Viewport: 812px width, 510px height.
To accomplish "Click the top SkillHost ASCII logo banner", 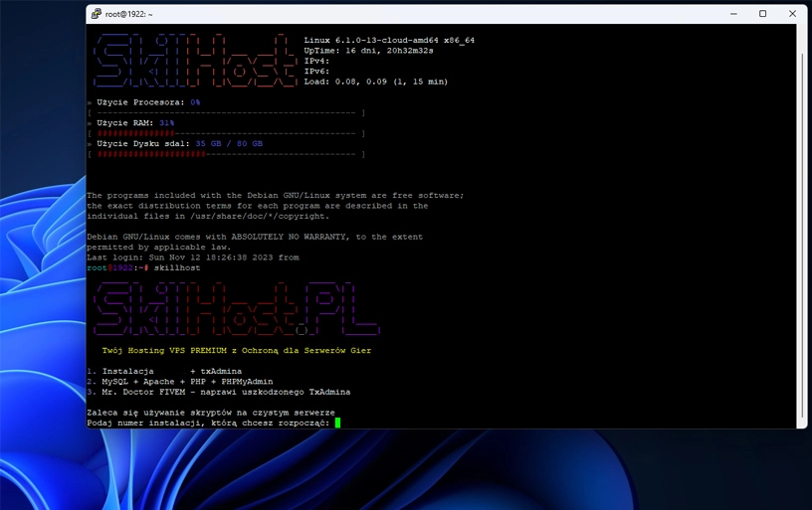I will pos(195,61).
